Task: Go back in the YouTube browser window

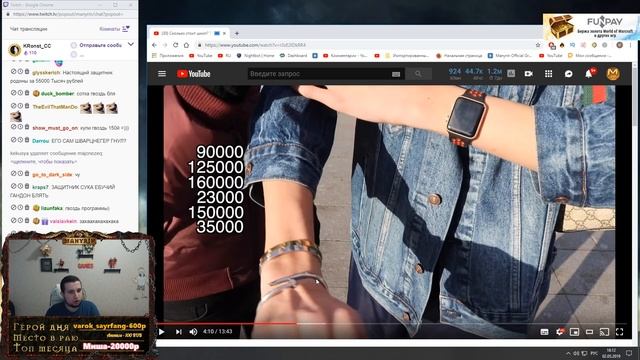Action: [154, 45]
